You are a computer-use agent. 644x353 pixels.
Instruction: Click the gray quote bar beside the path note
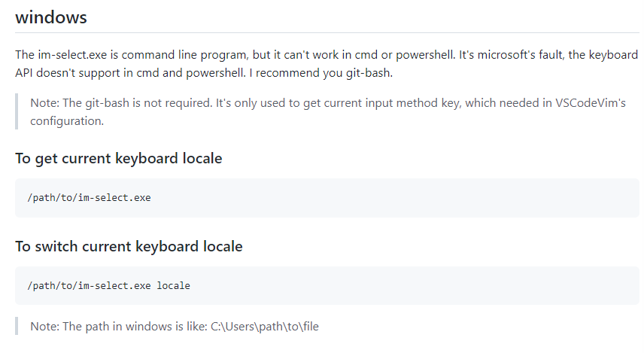[x=17, y=327]
